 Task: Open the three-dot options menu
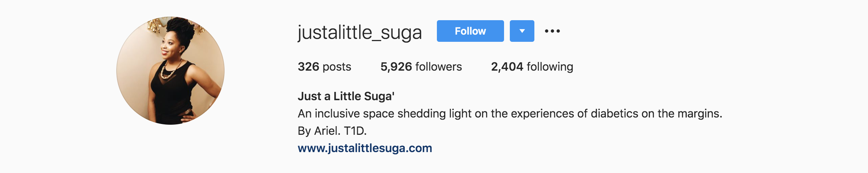click(552, 31)
